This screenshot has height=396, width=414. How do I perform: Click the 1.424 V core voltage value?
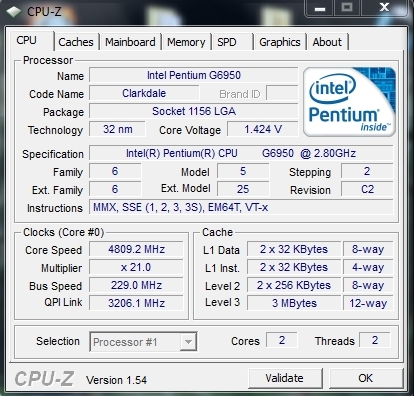(263, 129)
